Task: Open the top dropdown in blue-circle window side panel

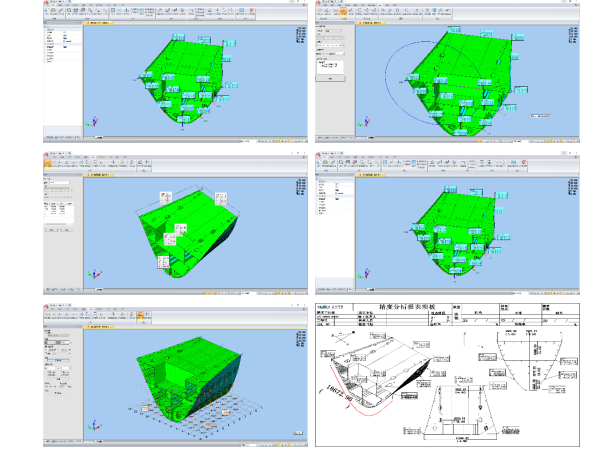Action: pos(333,31)
